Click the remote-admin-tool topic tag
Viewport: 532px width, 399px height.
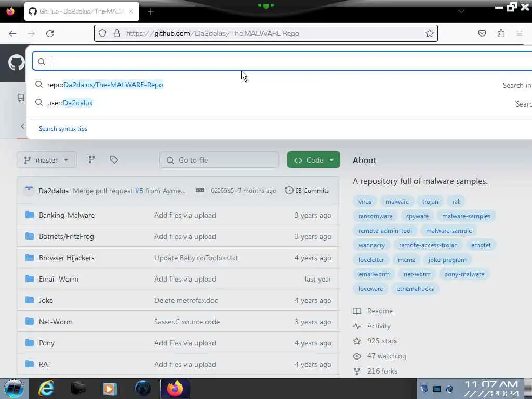[385, 231]
